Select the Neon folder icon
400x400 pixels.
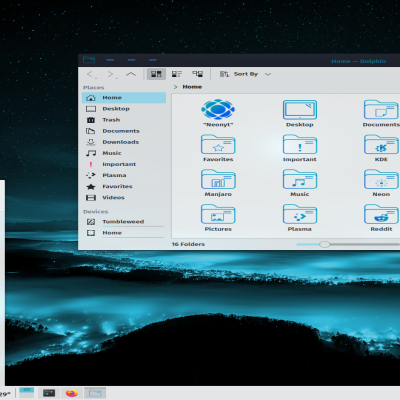click(381, 179)
